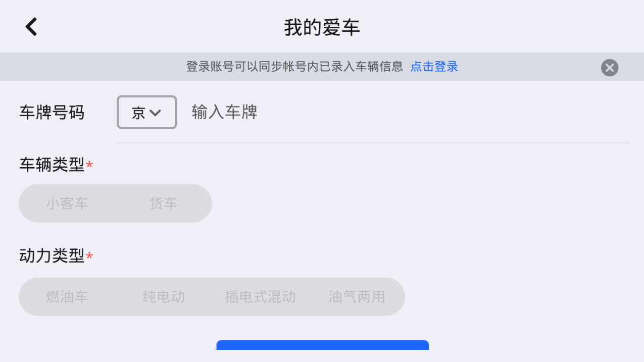Screen dimensions: 644x362
Task: Select 货车 vehicle type
Action: tap(163, 203)
